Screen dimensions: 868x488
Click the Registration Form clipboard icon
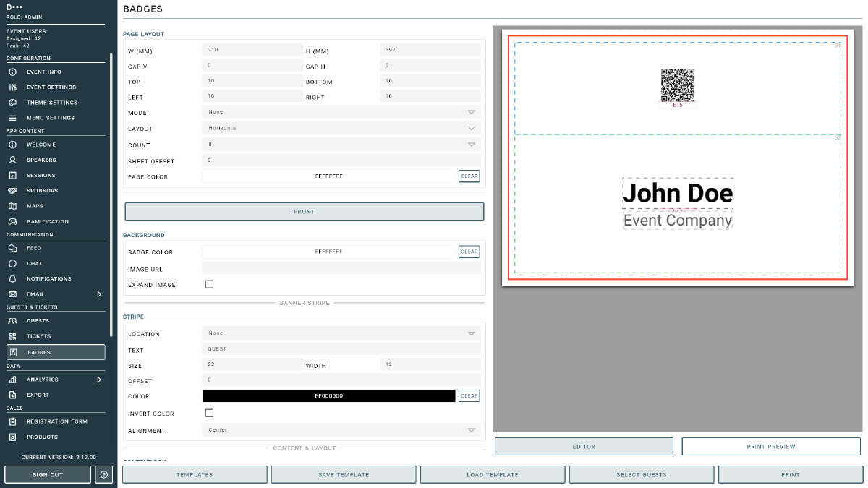click(12, 421)
